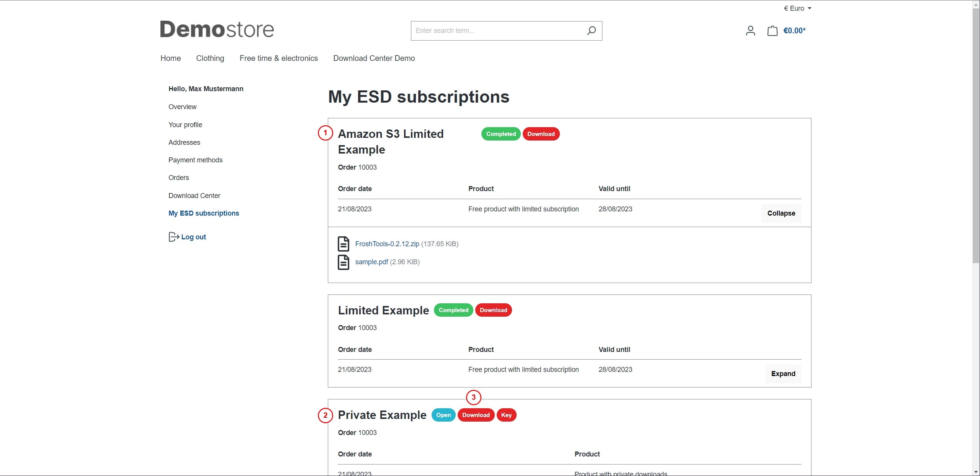Click the search magnifier icon

click(591, 31)
